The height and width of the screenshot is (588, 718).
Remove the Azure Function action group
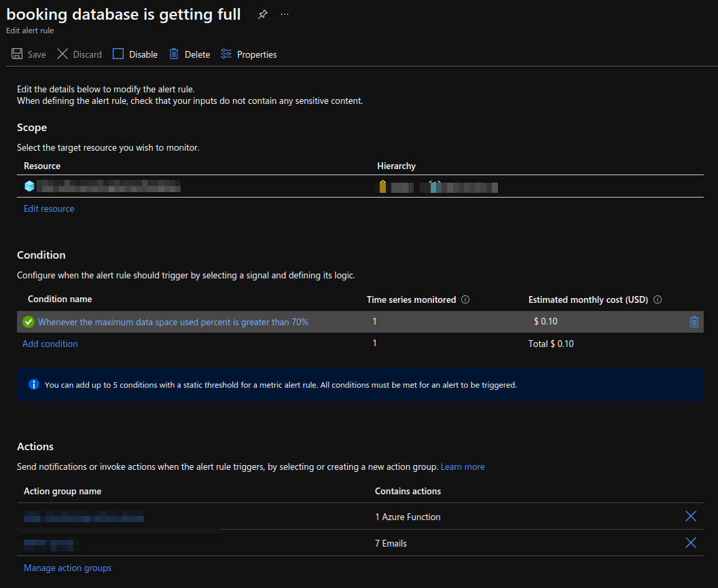pyautogui.click(x=690, y=516)
